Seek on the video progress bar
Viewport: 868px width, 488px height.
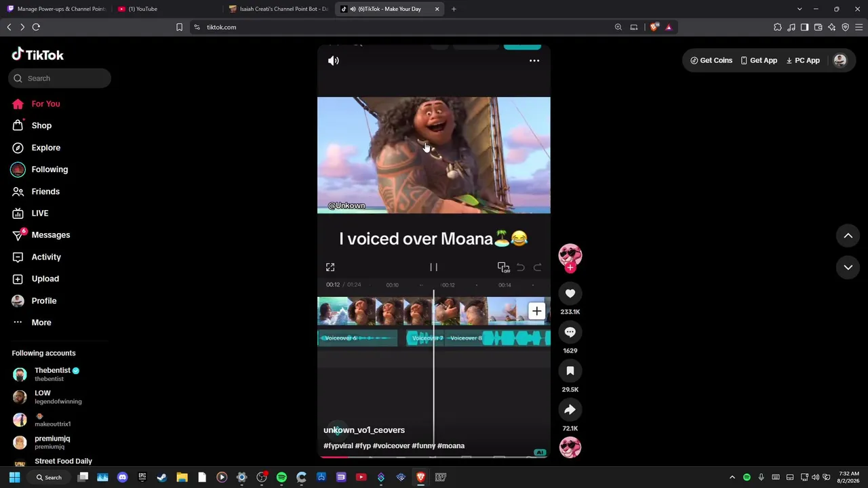click(x=434, y=456)
